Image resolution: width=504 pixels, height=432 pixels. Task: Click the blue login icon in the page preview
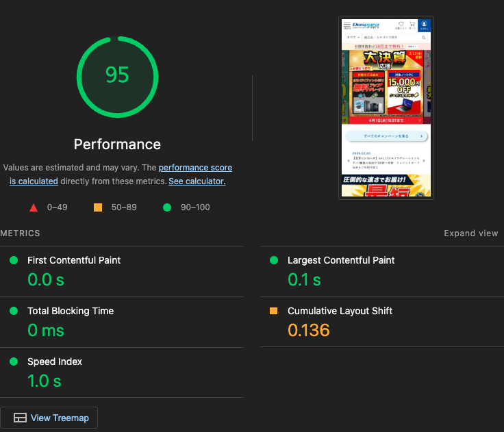[425, 25]
